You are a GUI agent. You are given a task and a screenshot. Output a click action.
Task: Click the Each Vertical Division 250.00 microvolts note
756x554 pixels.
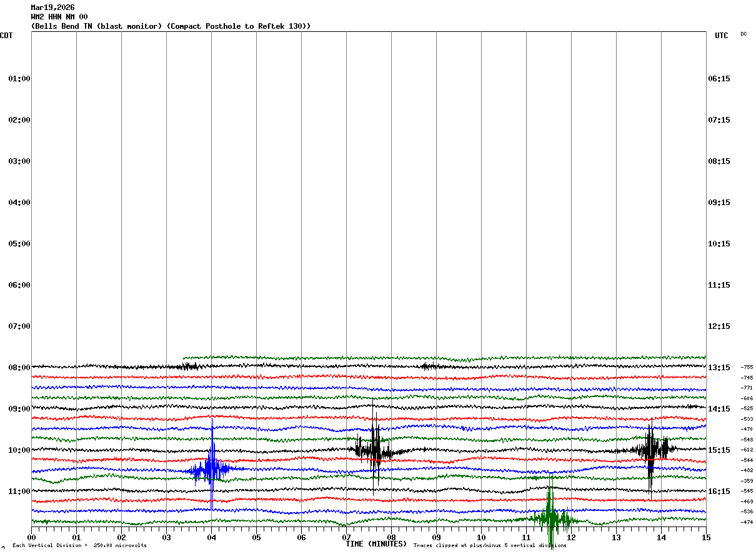[80, 546]
